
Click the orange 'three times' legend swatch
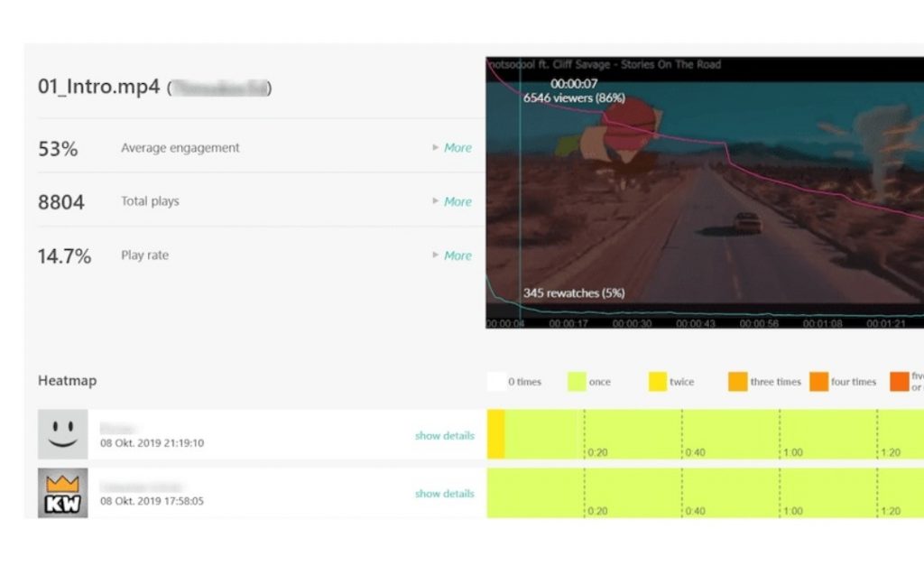tap(737, 382)
